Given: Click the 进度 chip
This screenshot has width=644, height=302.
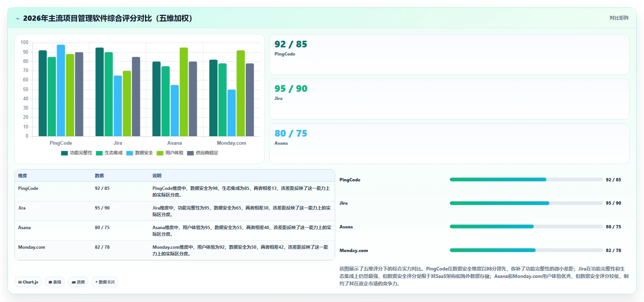Looking at the screenshot, I should (x=78, y=282).
